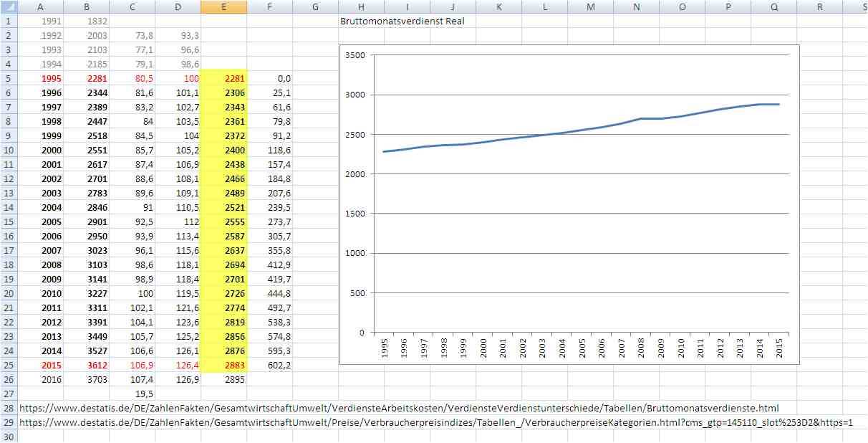Select the cell with value 2895

point(224,379)
